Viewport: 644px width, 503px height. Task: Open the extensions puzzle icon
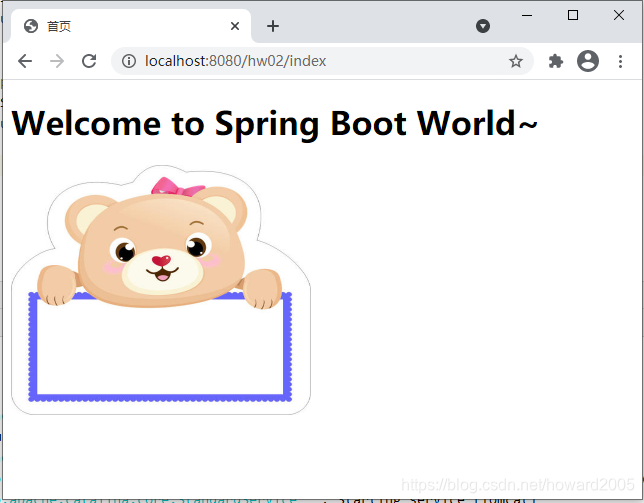(x=556, y=61)
